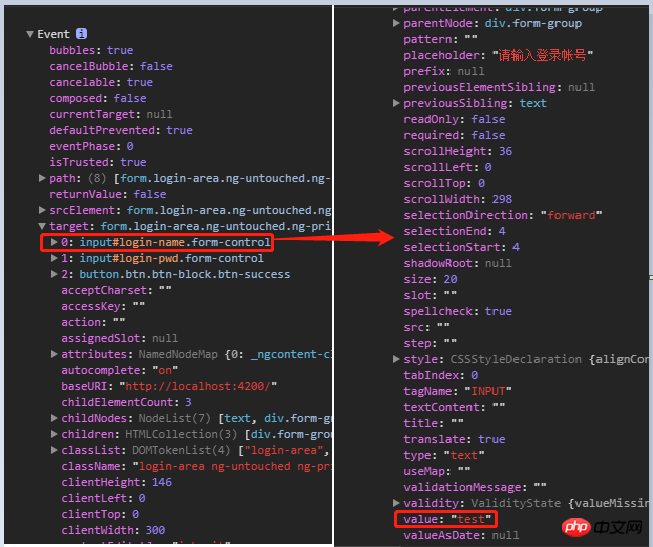Image resolution: width=653 pixels, height=547 pixels.
Task: Expand the input#login-name.form-control entry
Action: (54, 242)
